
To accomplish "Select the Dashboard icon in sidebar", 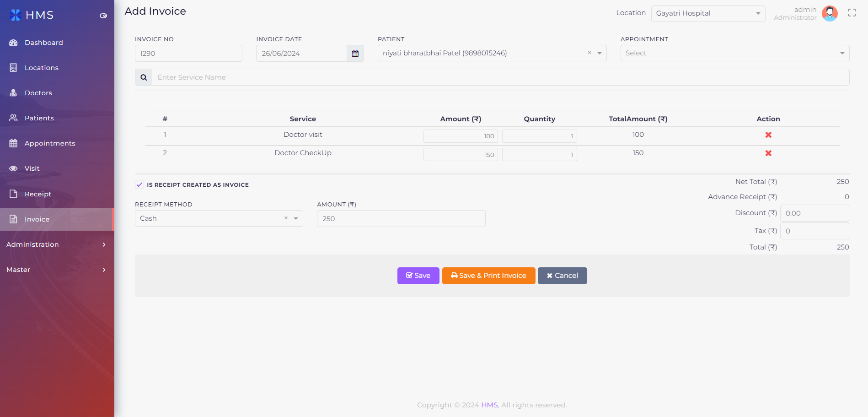I will pyautogui.click(x=14, y=43).
